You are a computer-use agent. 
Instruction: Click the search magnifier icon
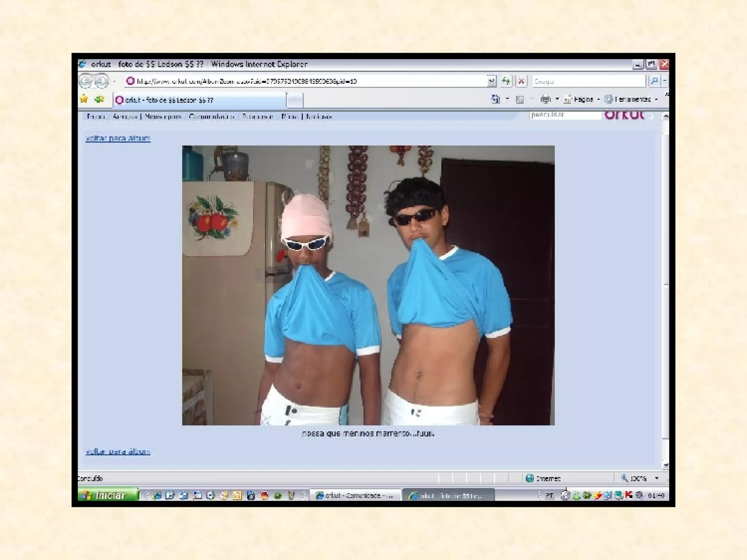(x=654, y=81)
